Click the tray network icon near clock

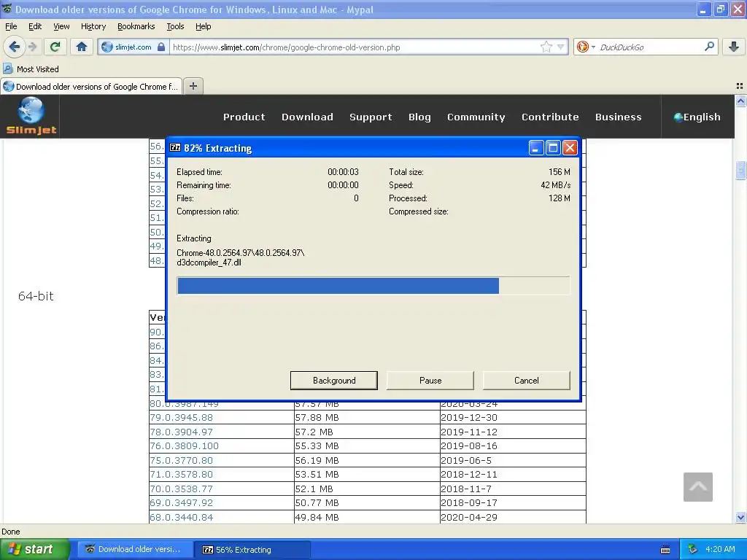pos(693,549)
